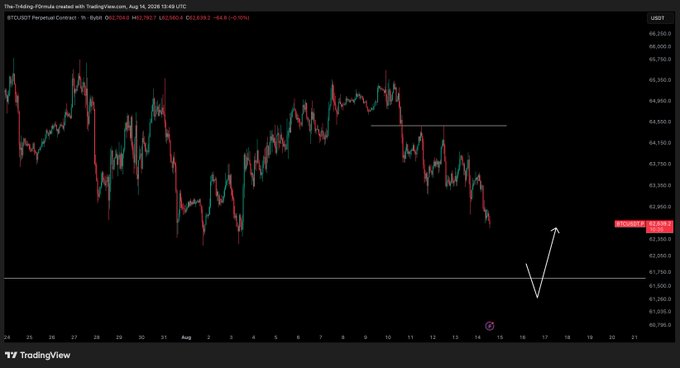Viewport: 680px width, 368px height.
Task: Click the 64,150.0 price axis label
Action: tap(660, 143)
